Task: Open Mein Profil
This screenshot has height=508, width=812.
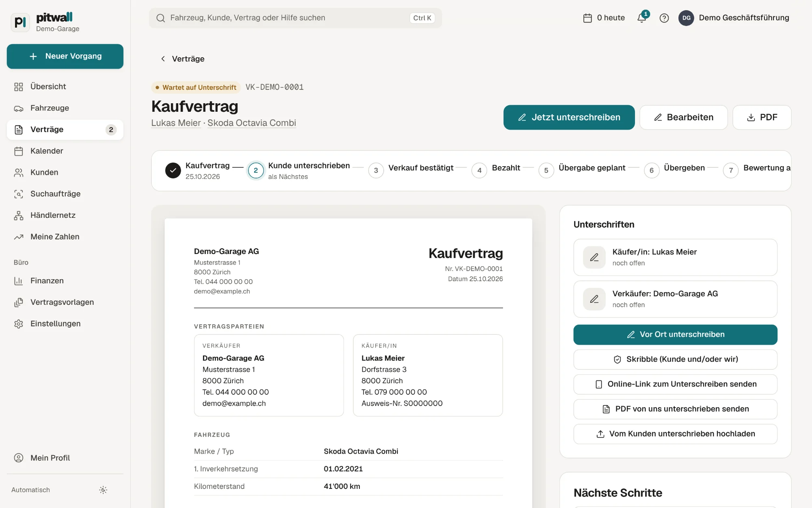Action: point(65,458)
